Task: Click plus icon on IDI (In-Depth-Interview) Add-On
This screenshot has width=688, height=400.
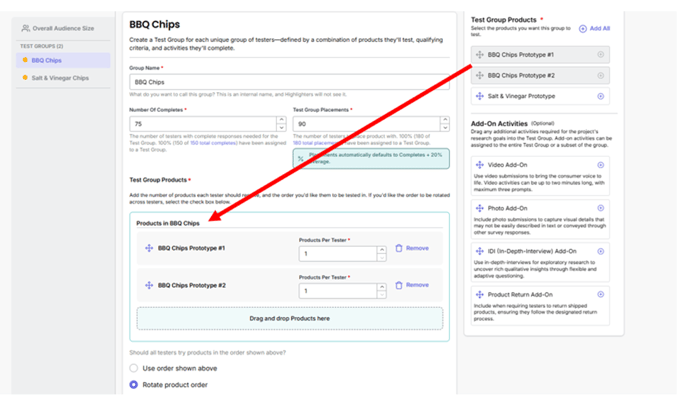Action: point(600,251)
